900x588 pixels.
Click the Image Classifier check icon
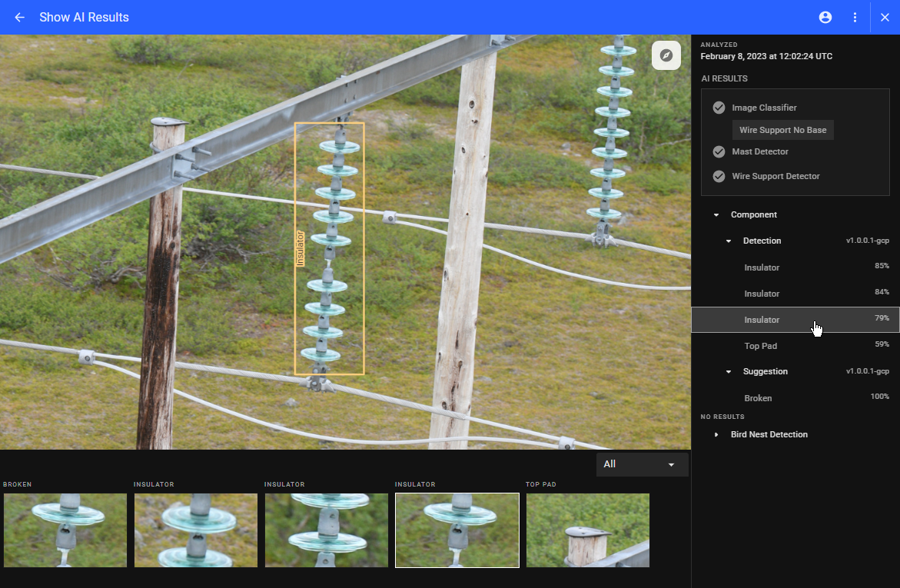(x=719, y=108)
